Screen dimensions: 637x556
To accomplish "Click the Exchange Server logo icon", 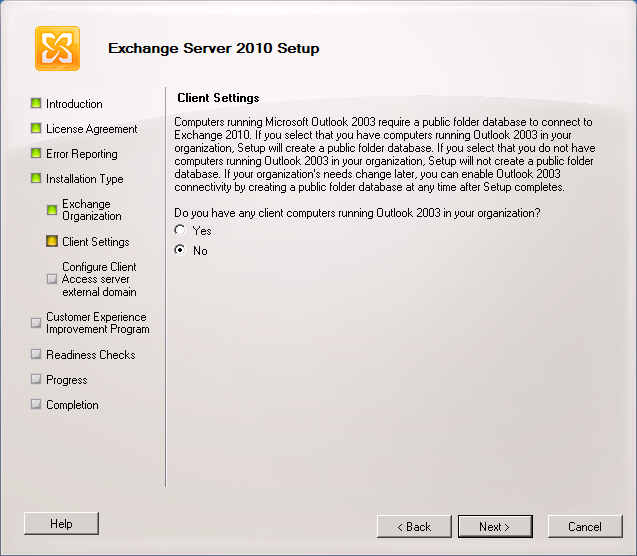I will [57, 49].
